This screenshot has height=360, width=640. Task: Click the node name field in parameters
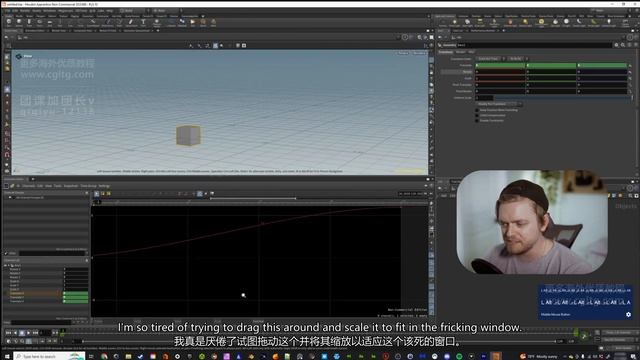[534, 45]
